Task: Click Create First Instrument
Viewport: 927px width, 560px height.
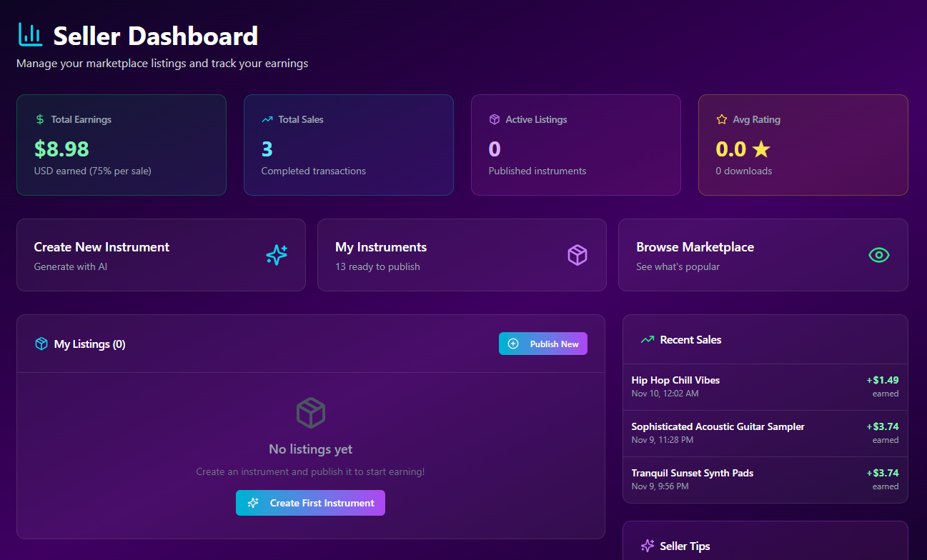Action: 310,503
